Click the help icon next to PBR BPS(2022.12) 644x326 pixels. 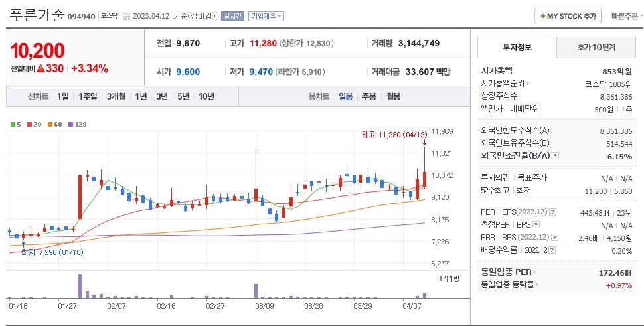(555, 237)
